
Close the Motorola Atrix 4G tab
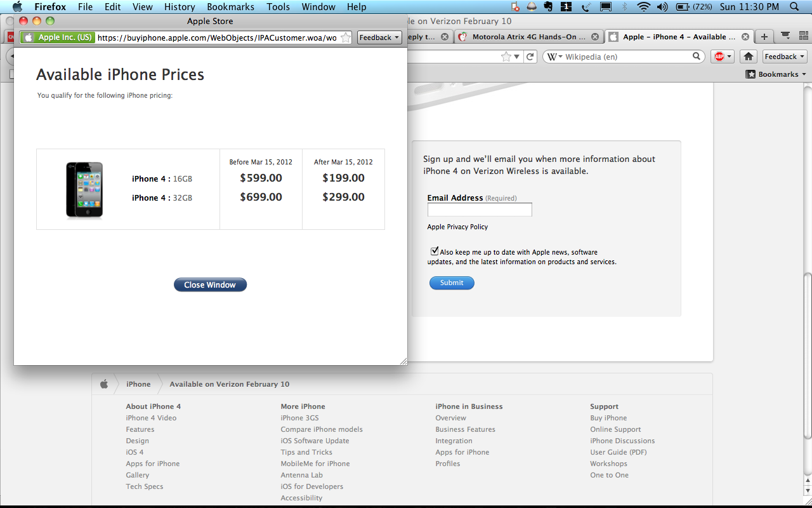click(x=594, y=37)
